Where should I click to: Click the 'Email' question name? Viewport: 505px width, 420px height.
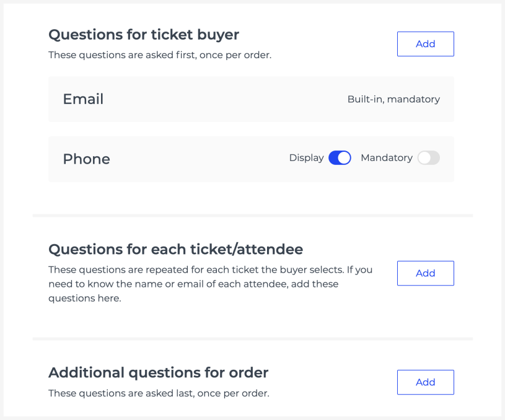click(83, 99)
